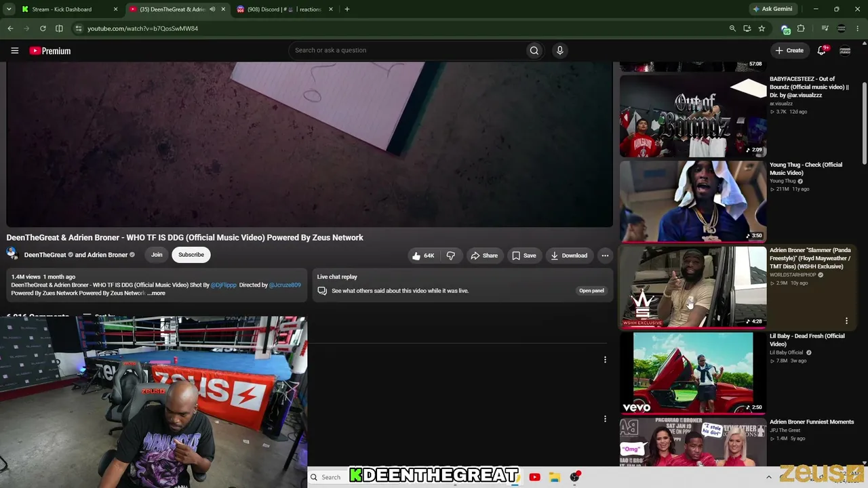Screen dimensions: 868x488
Task: Open site information icon in address bar
Action: click(79, 28)
